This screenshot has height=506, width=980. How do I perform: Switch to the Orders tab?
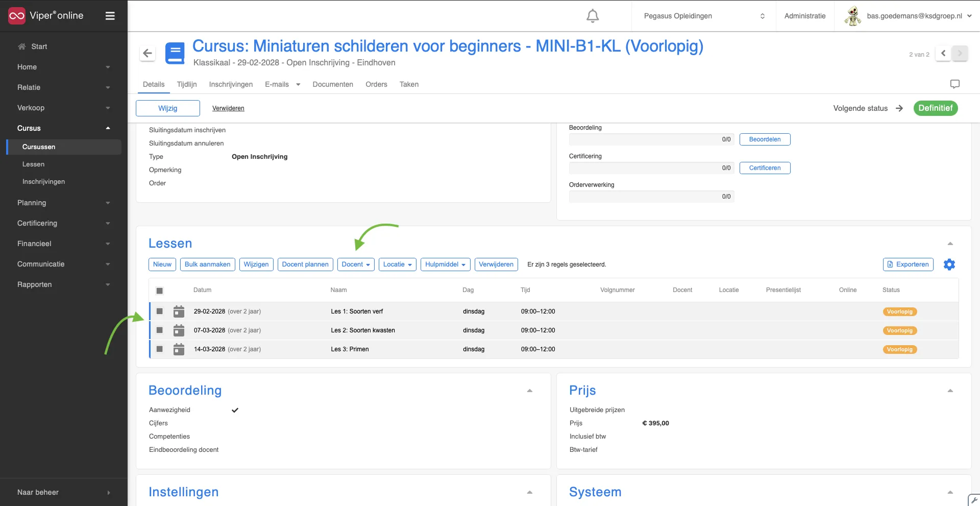[x=376, y=84]
